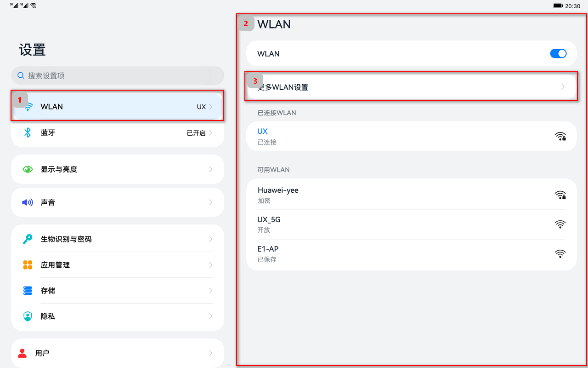The image size is (588, 368).
Task: Click the 已保存 label under E1-AP
Action: pyautogui.click(x=267, y=259)
